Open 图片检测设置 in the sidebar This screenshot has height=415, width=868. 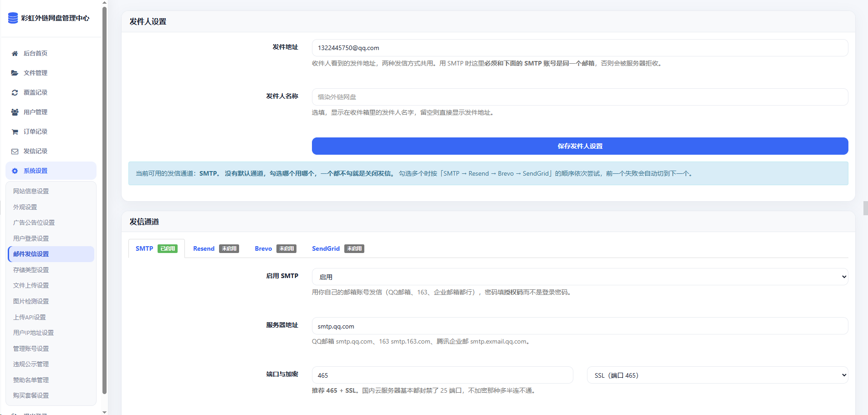click(x=31, y=301)
